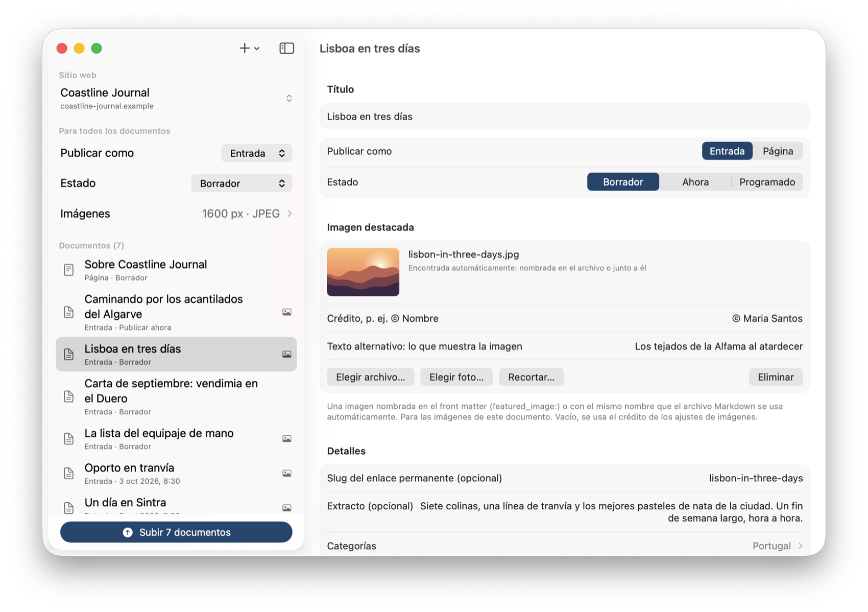Click document icon beside La lista del equipaje
The height and width of the screenshot is (612, 868).
point(68,439)
